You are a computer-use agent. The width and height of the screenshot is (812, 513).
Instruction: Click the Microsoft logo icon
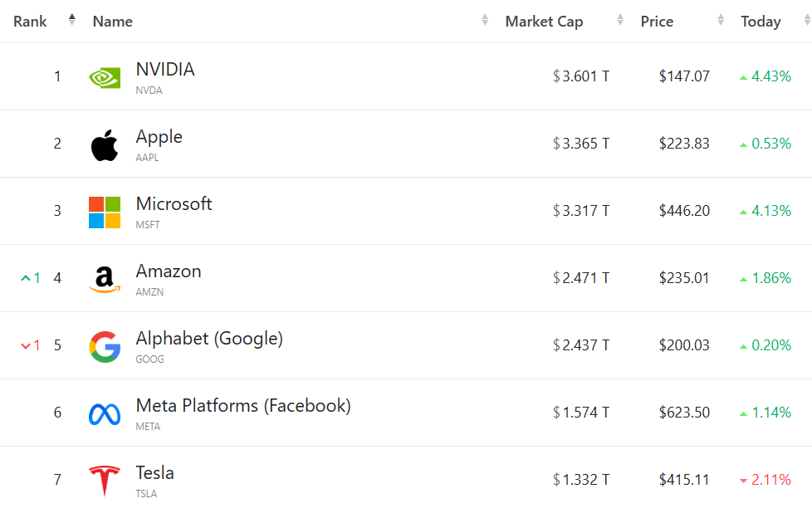pos(105,212)
